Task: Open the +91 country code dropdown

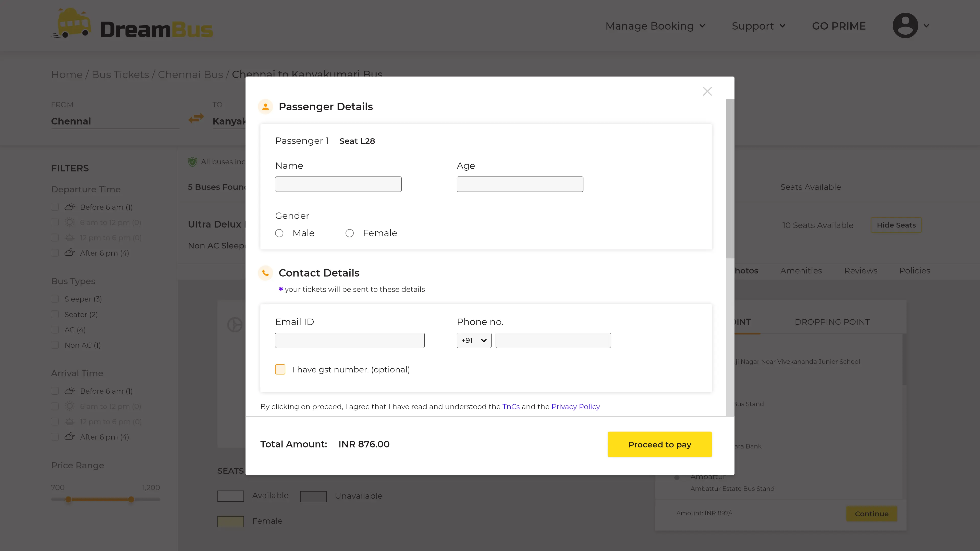Action: click(474, 340)
